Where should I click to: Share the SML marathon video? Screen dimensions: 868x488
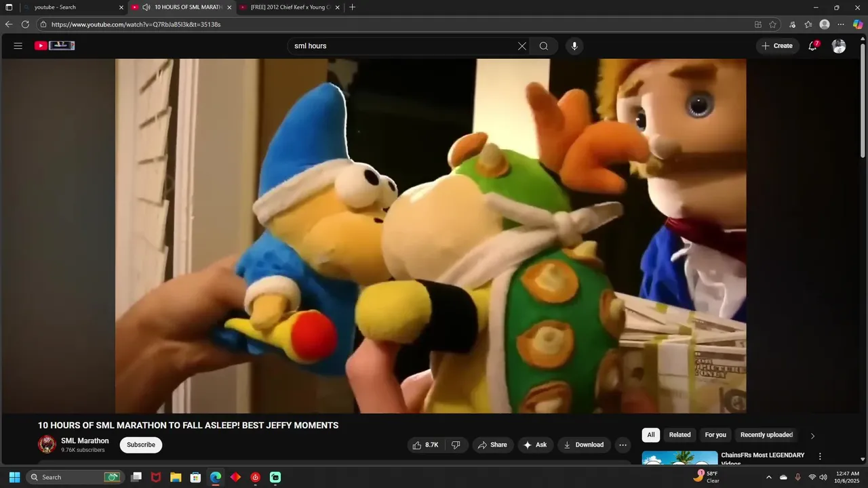pyautogui.click(x=492, y=445)
